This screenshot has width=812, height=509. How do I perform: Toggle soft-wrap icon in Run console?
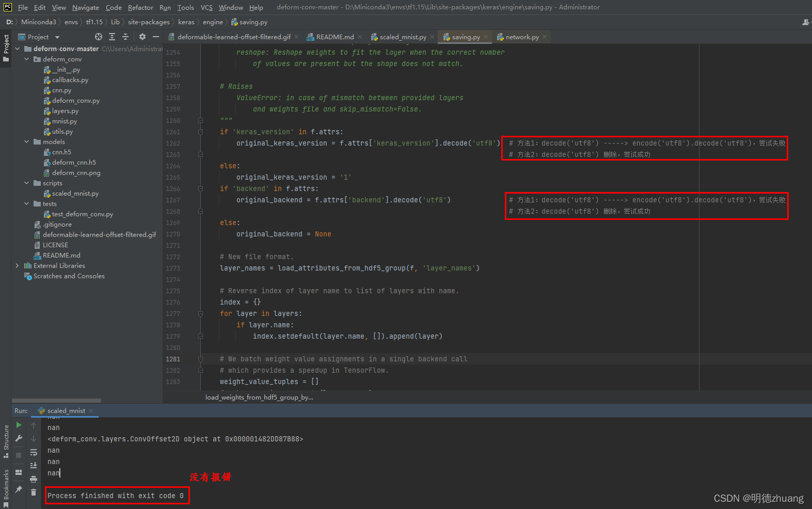coord(34,452)
